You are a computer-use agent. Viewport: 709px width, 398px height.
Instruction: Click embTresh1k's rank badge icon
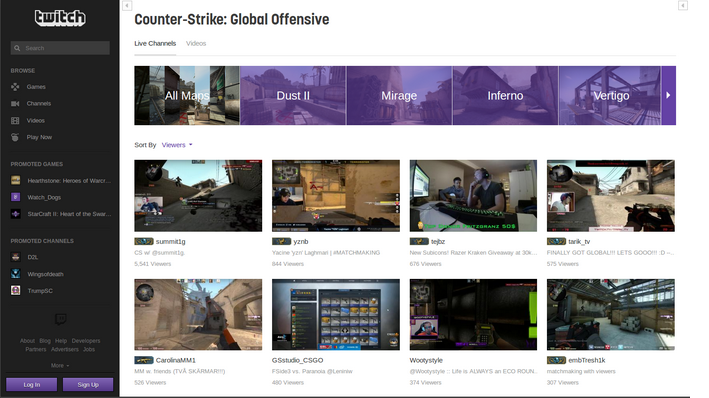pyautogui.click(x=556, y=360)
